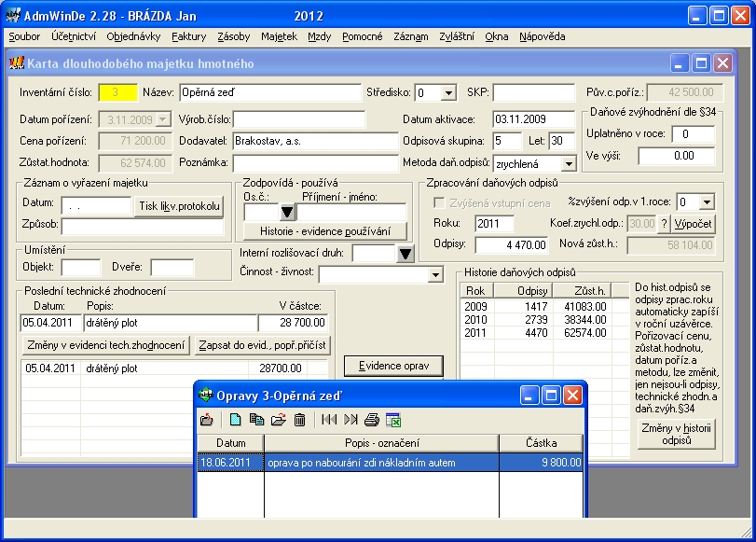Minimize the Opravy 3-Opěrná zeď window
Image resolution: width=756 pixels, height=542 pixels.
pos(529,396)
